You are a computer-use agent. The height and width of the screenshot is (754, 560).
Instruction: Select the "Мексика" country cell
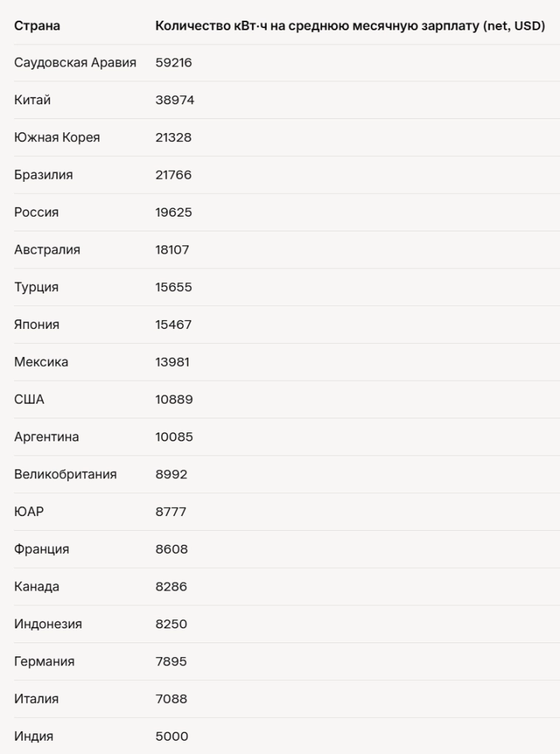tap(41, 362)
